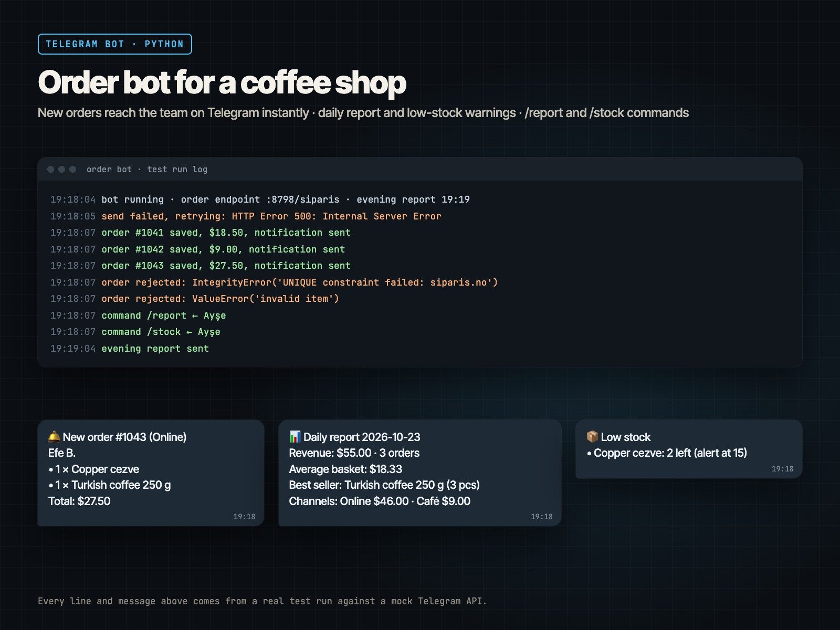840x630 pixels.
Task: Click the 19:18:04 timestamp in the log
Action: click(x=73, y=199)
